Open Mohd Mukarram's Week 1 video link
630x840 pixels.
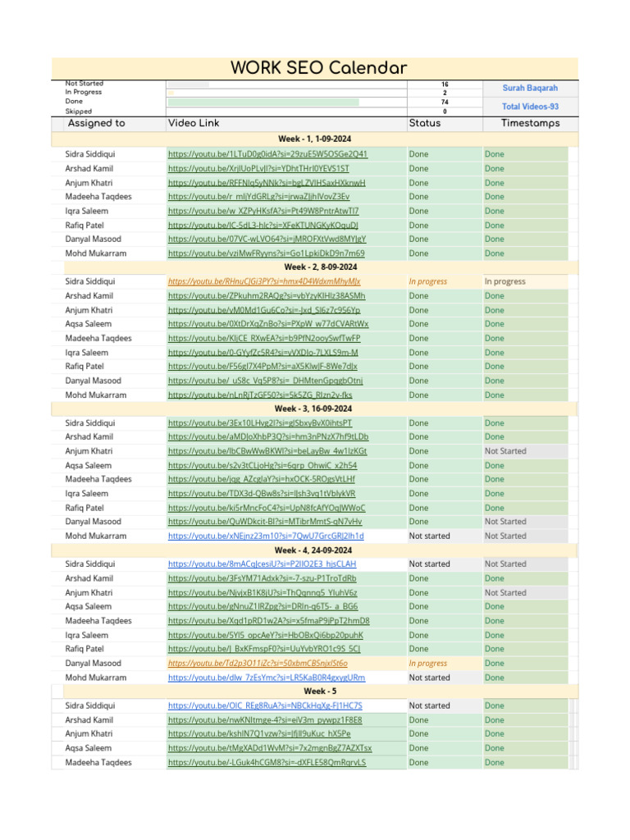point(267,253)
